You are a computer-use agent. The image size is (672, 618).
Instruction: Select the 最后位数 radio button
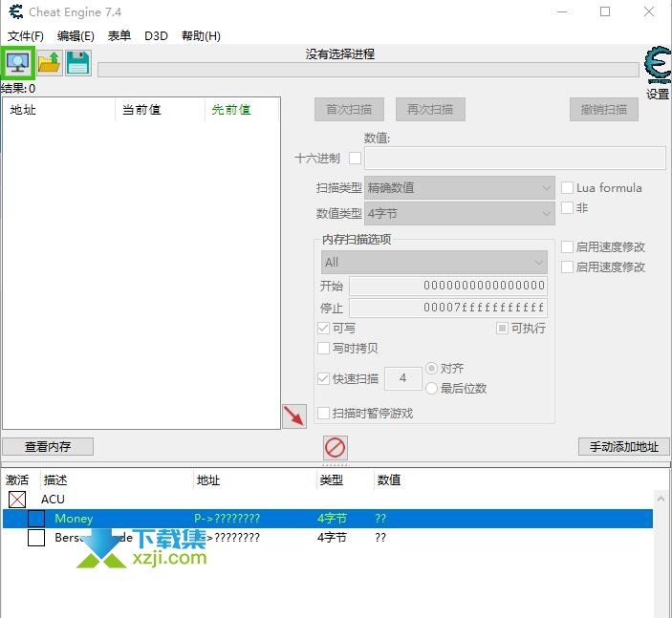click(431, 389)
